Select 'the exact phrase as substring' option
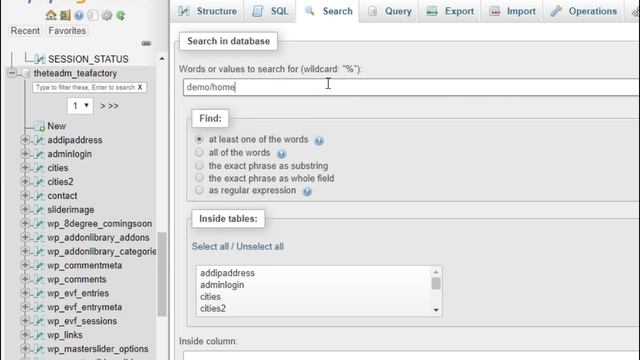 tap(199, 165)
